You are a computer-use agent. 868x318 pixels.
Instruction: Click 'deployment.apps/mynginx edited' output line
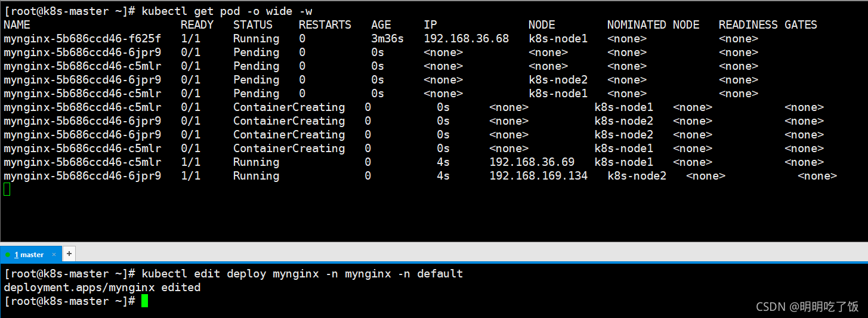tap(102, 288)
